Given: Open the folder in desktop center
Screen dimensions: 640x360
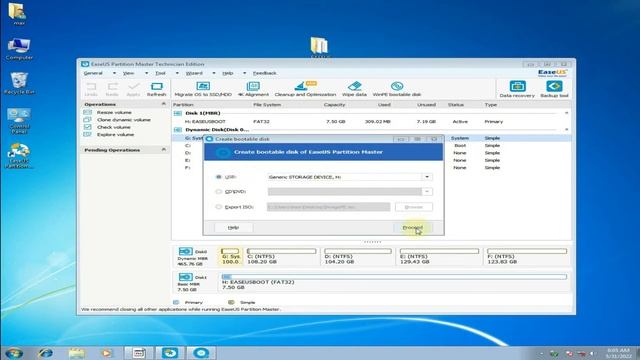Looking at the screenshot, I should pos(319,46).
